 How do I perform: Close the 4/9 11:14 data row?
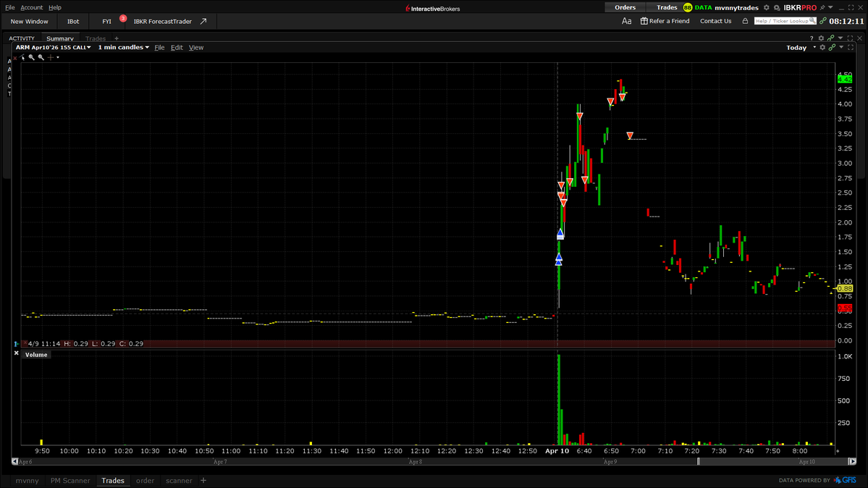(x=25, y=344)
